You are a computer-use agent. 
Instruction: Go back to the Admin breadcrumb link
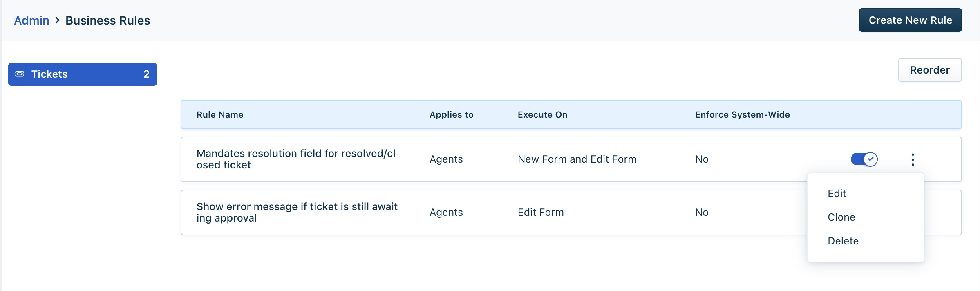pos(31,20)
